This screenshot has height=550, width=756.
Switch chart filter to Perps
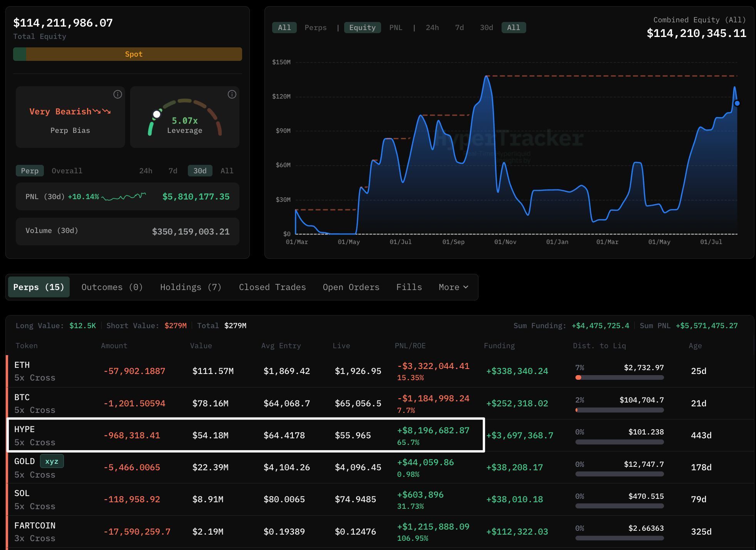(316, 28)
